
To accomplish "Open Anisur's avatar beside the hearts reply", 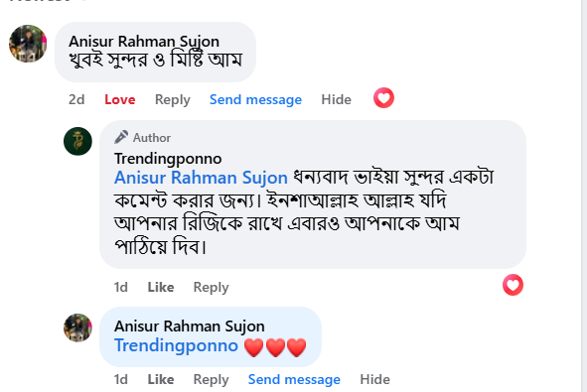I will coord(77,327).
